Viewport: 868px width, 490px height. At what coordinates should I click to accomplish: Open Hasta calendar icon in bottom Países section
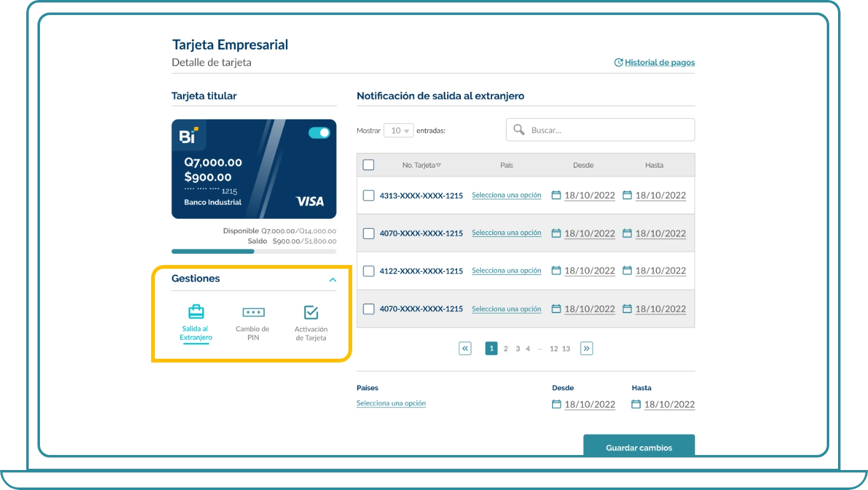tap(636, 404)
